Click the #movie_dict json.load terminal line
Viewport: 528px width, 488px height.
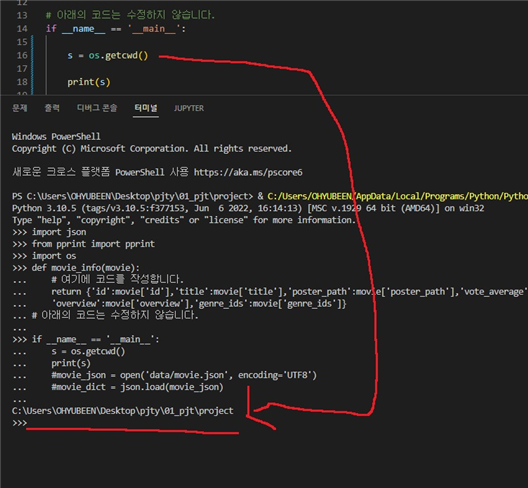pyautogui.click(x=137, y=387)
